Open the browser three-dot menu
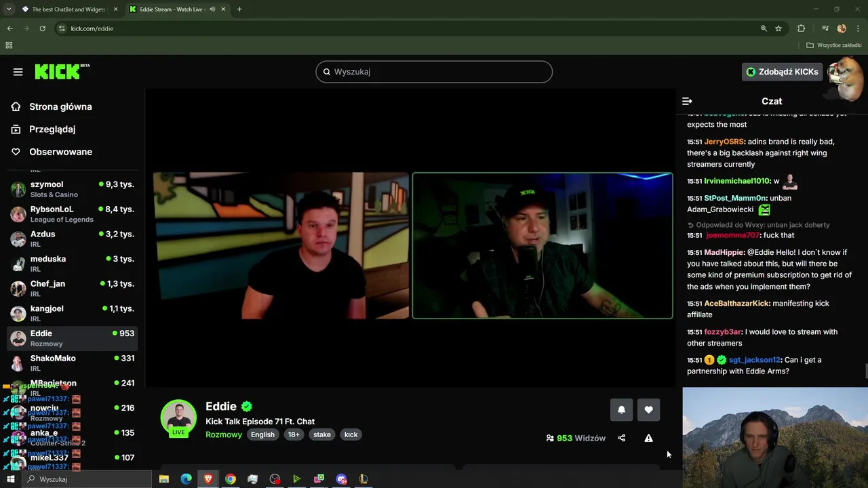The width and height of the screenshot is (868, 488). (859, 28)
